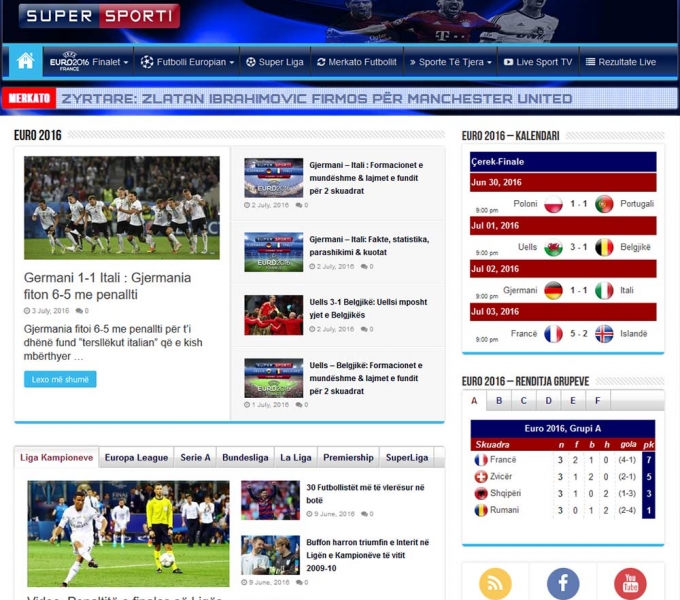Click Gjermani – Itali Fakte thumbnail
This screenshot has width=680, height=600.
[274, 252]
